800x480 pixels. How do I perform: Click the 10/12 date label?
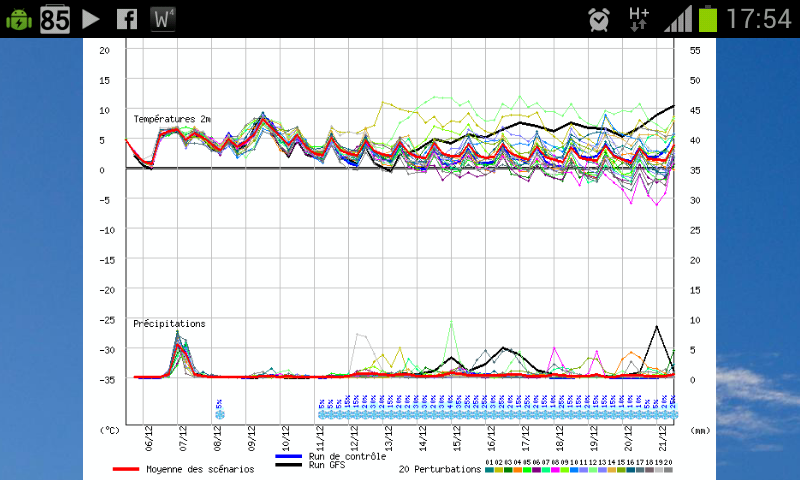286,438
